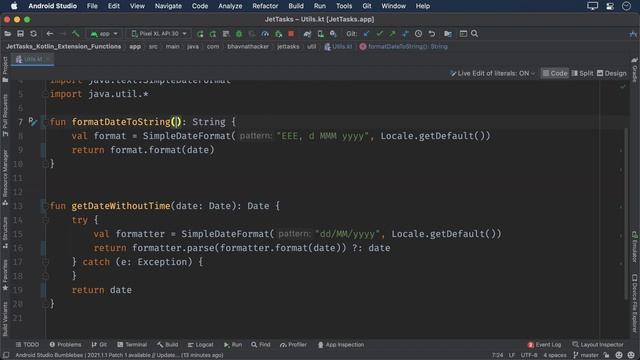Collapse the try block fold marker

pyautogui.click(x=45, y=220)
